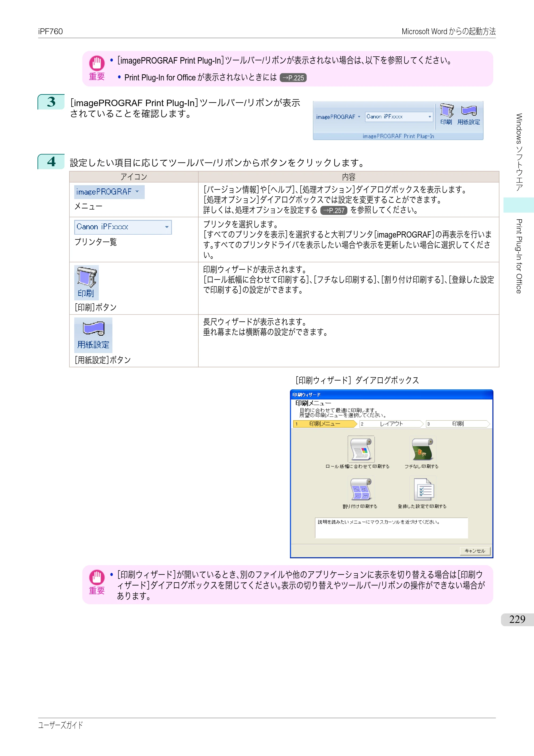Click page number 229
534x756 pixels.
[517, 619]
